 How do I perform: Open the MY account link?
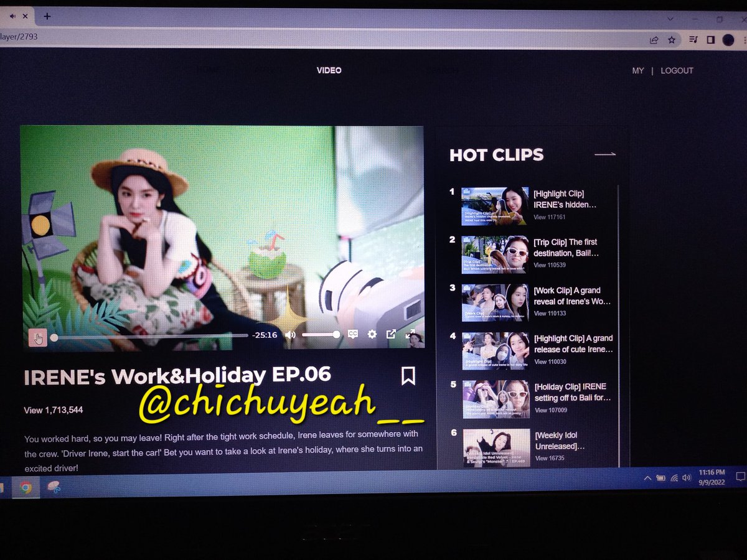(x=638, y=71)
